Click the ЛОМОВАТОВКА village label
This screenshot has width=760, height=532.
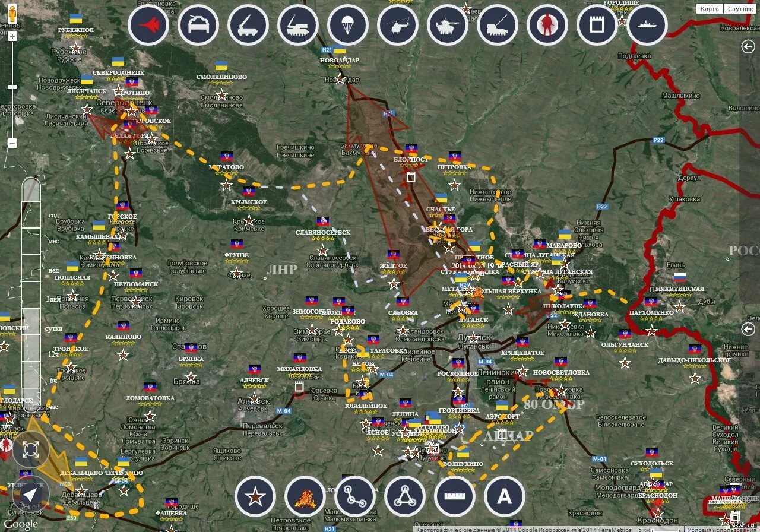coord(150,398)
